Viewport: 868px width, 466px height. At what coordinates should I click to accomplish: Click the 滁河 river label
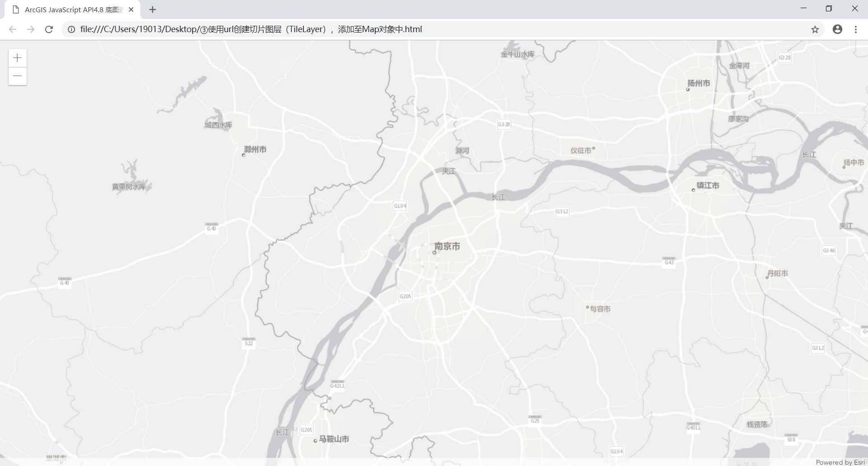coord(462,151)
